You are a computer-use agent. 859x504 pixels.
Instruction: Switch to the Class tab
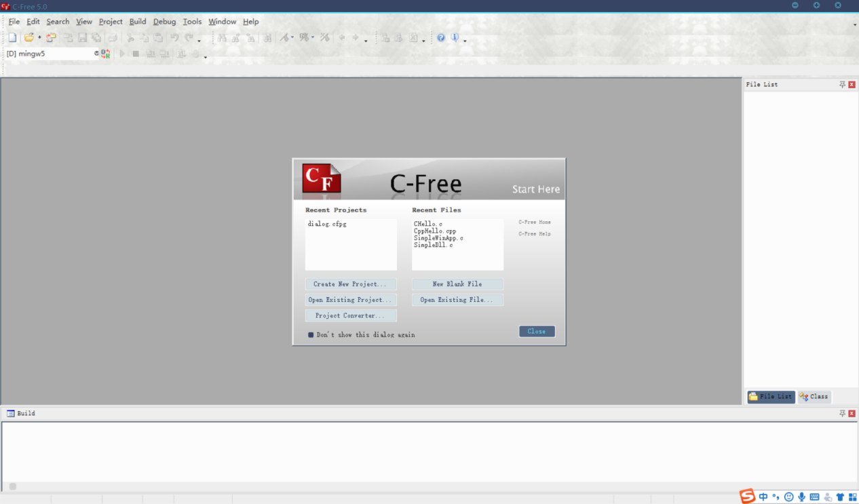pyautogui.click(x=814, y=397)
